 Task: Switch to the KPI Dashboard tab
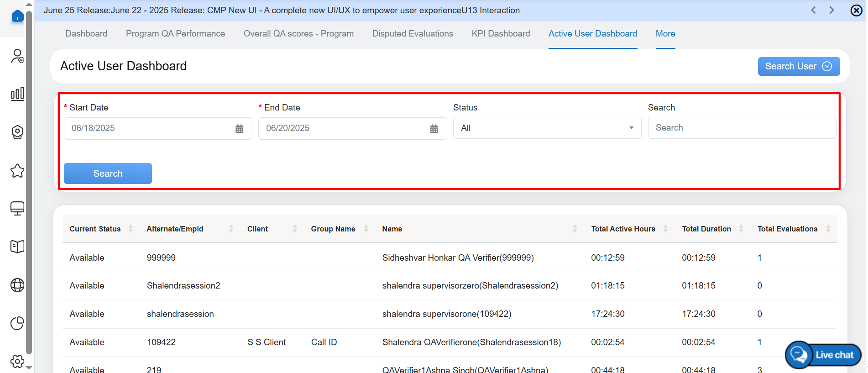point(501,34)
